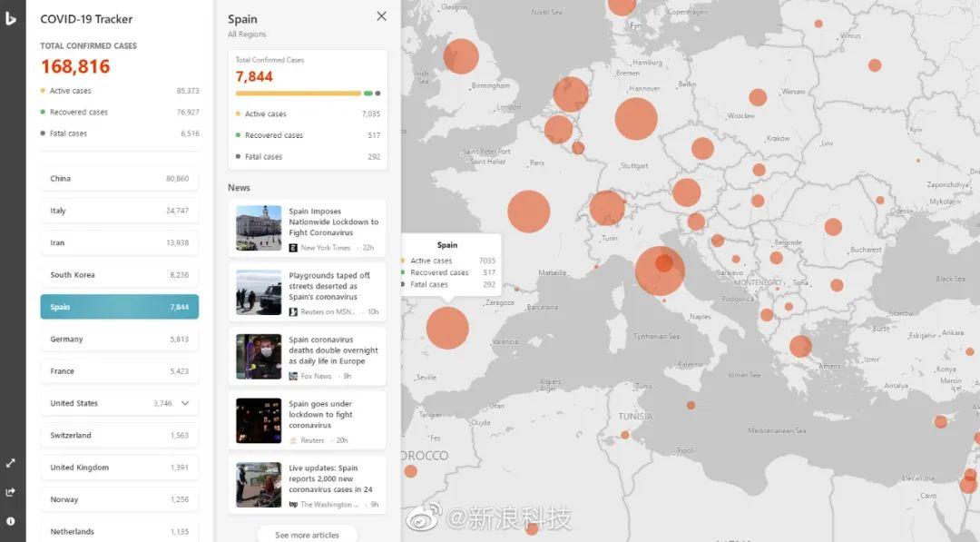Screen dimensions: 980x542
Task: Click the global Fatal cases value 6,516
Action: click(190, 133)
